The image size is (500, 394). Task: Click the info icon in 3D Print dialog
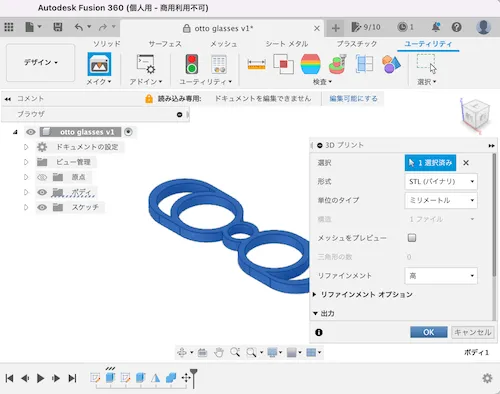click(x=319, y=332)
